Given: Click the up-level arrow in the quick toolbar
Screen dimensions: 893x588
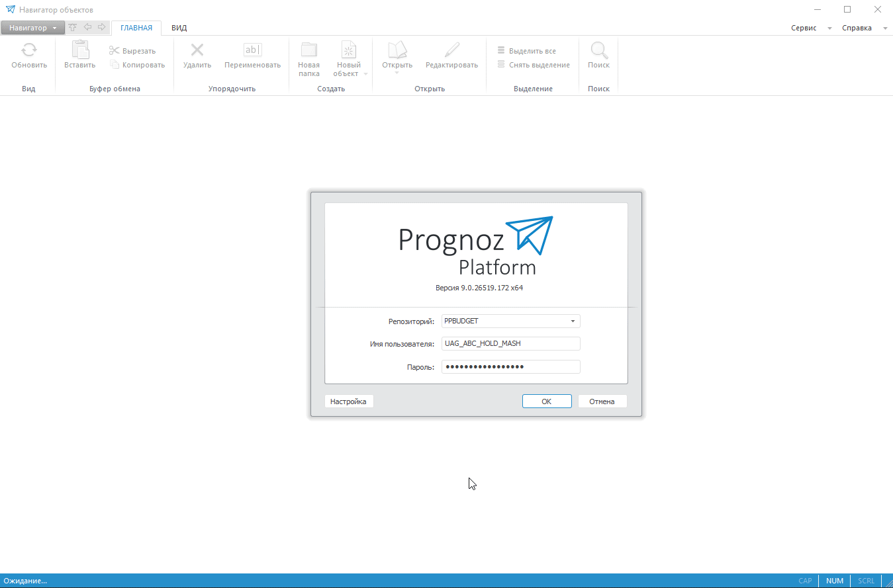Looking at the screenshot, I should pos(73,28).
